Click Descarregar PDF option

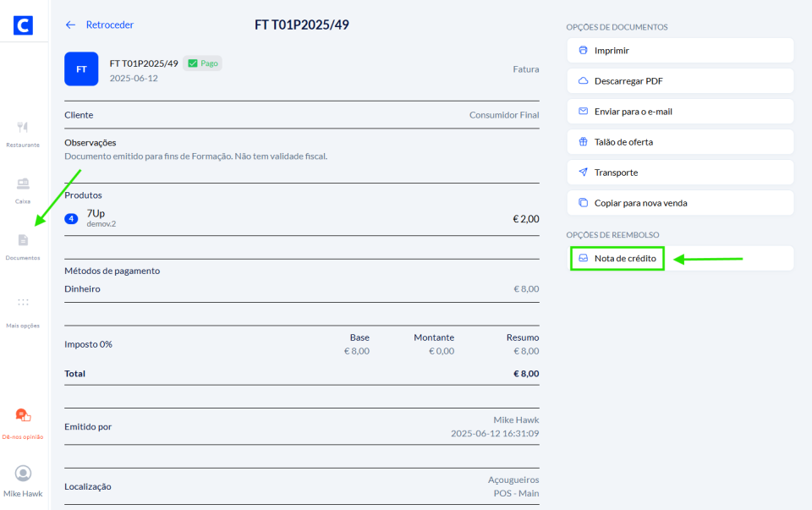coord(680,81)
